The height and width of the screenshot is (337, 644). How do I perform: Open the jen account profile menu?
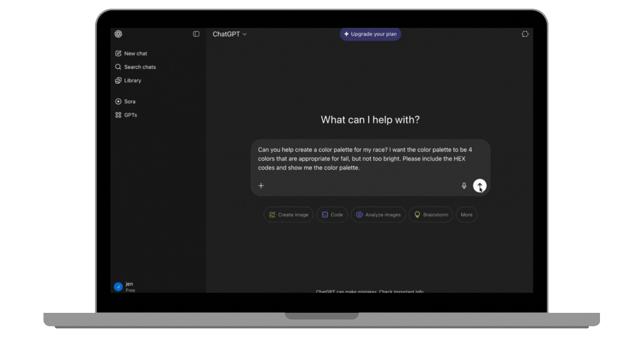(x=125, y=287)
